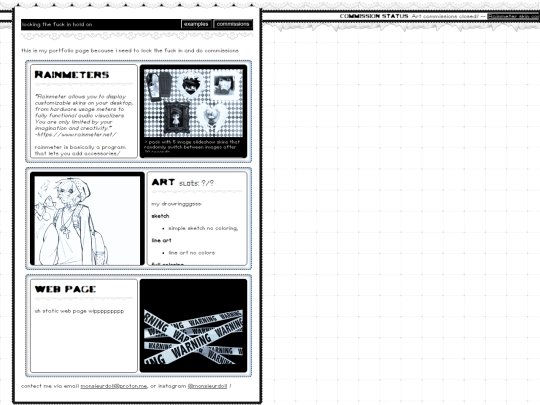Click the highlighted Rainmeter skin link in status bar
This screenshot has height=405, width=540.
click(513, 16)
